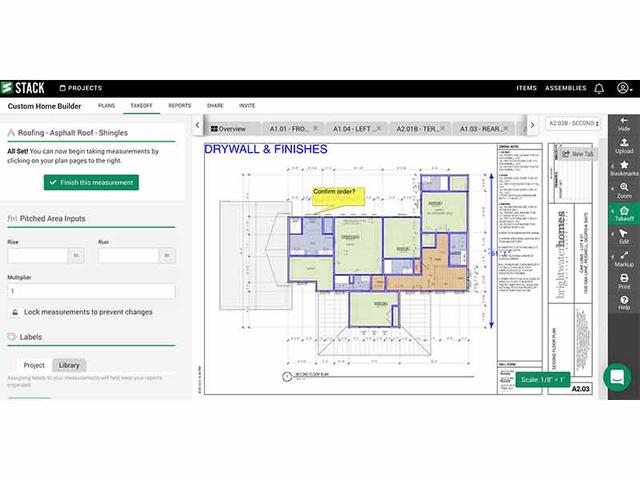The width and height of the screenshot is (640, 480).
Task: Open the Help question mark icon
Action: [623, 303]
